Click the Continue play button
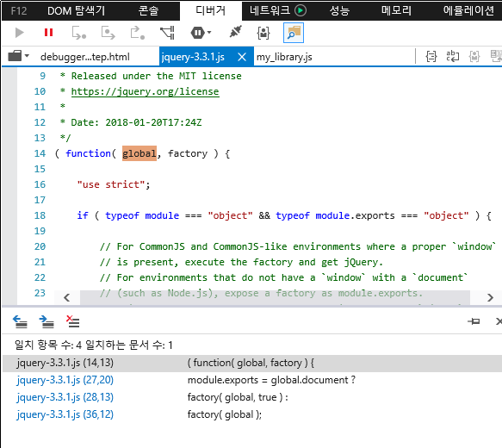502x448 pixels. 20,33
